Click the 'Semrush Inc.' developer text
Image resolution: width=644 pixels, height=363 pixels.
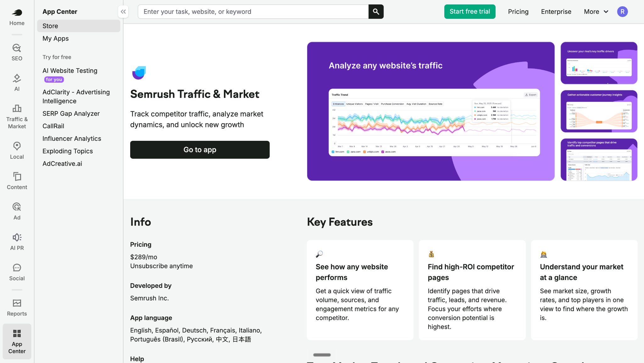coord(149,298)
